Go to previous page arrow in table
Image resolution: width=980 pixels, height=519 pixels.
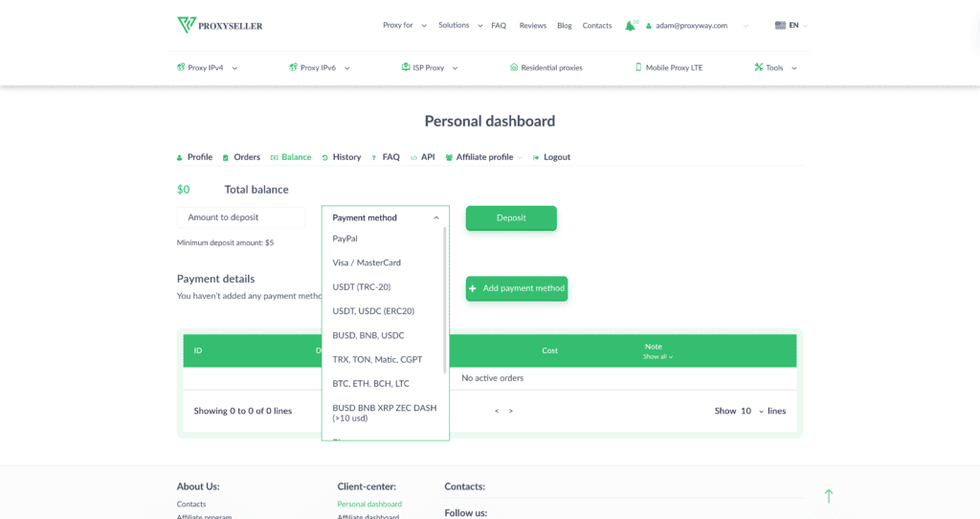pos(497,411)
